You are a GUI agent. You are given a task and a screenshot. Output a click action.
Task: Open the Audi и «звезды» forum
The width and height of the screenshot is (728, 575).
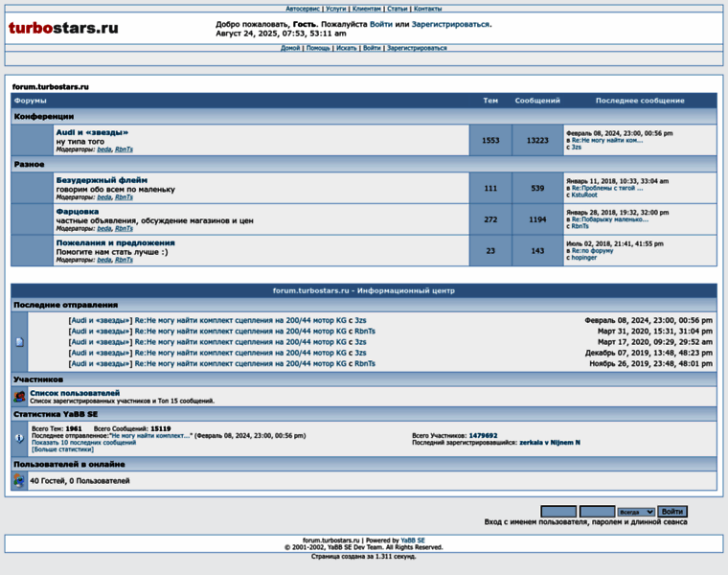(x=92, y=132)
